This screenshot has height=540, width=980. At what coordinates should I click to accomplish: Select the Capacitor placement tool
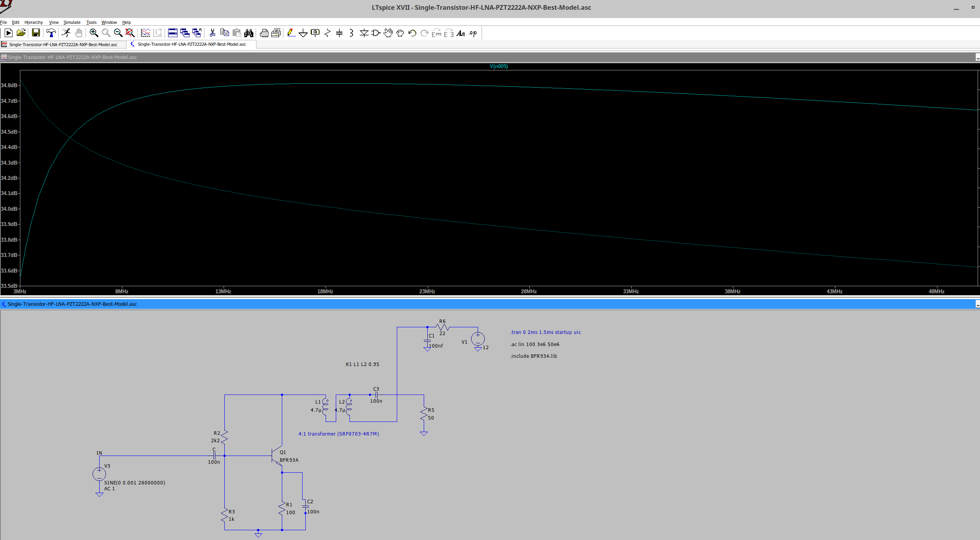point(339,33)
